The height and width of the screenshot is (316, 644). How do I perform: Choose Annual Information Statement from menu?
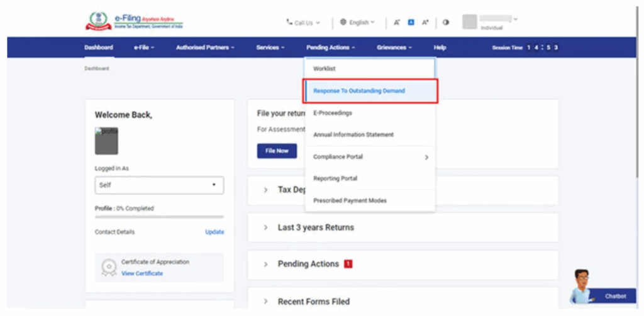[x=353, y=134]
